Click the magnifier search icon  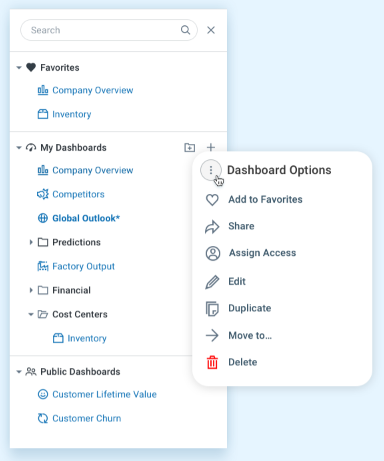(185, 30)
